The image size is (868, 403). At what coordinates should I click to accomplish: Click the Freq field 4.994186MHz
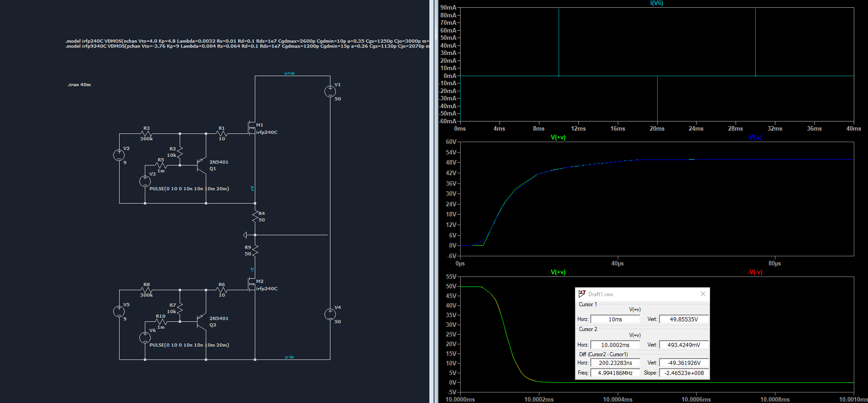[615, 373]
